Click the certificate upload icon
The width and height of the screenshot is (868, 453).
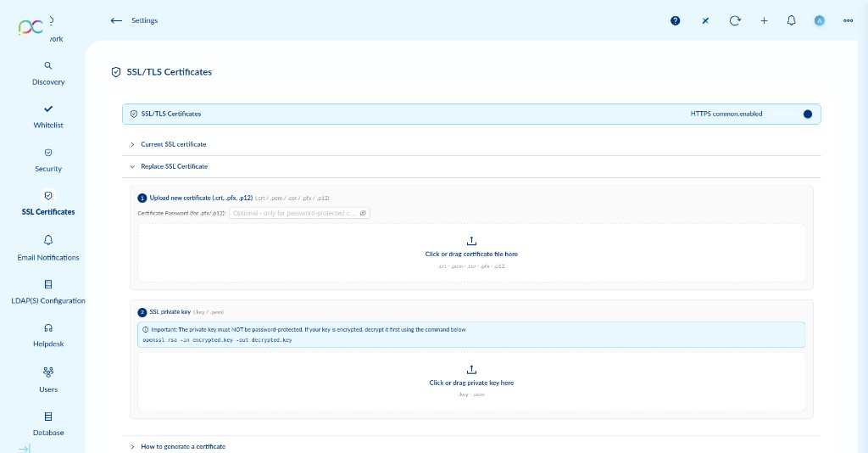click(x=471, y=241)
